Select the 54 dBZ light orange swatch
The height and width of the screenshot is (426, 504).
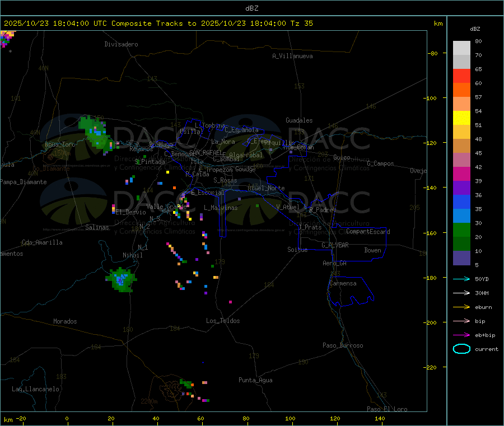[x=461, y=104]
